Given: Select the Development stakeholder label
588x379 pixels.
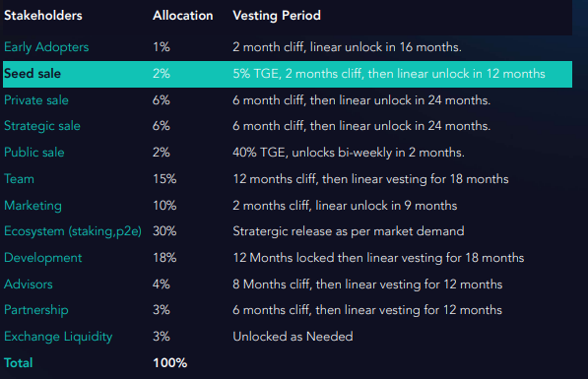Looking at the screenshot, I should (x=42, y=258).
